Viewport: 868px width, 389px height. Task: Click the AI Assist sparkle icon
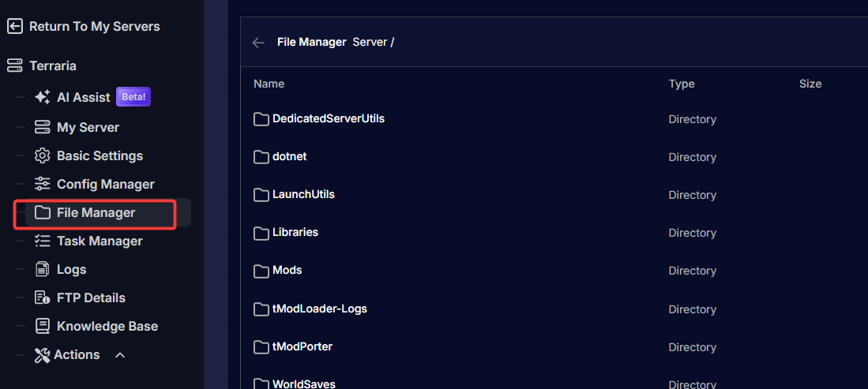pos(43,97)
